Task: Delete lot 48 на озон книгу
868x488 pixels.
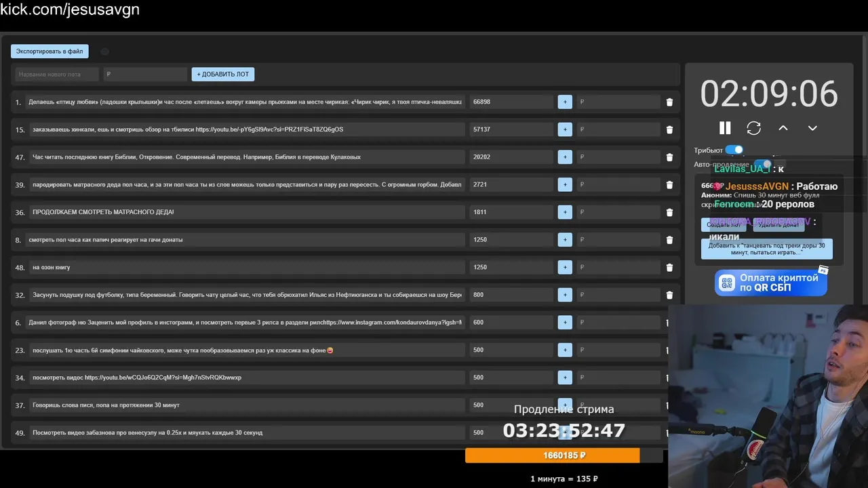Action: 670,267
